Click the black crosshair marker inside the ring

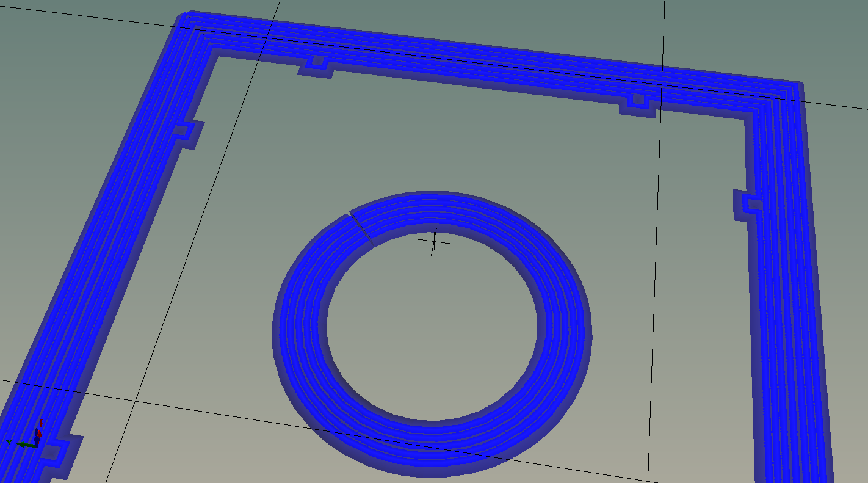(434, 242)
